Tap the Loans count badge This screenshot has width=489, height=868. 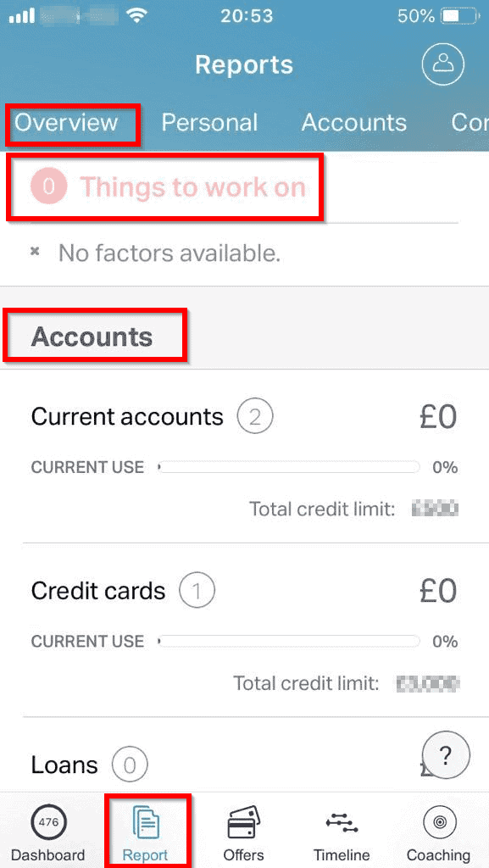pyautogui.click(x=130, y=765)
